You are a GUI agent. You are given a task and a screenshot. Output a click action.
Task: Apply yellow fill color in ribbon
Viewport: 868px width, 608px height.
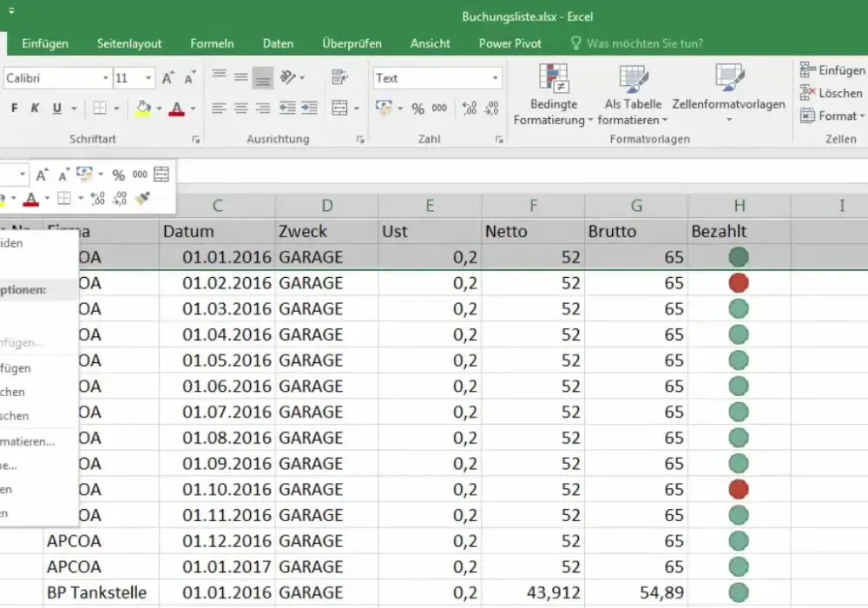click(143, 108)
